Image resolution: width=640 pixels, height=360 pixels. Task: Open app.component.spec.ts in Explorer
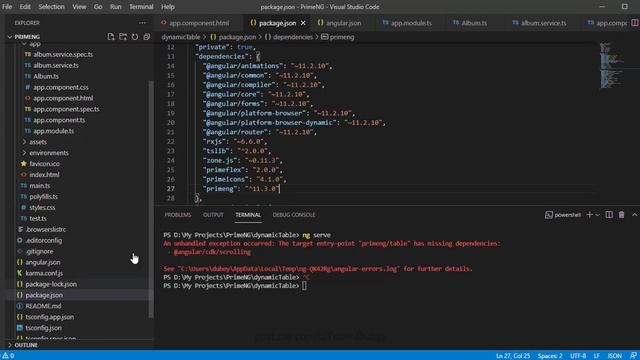pyautogui.click(x=66, y=109)
